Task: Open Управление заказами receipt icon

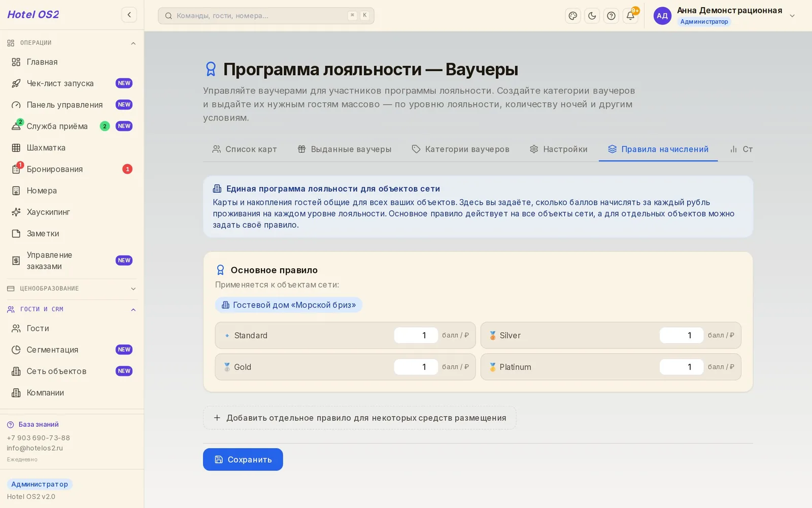Action: point(16,261)
